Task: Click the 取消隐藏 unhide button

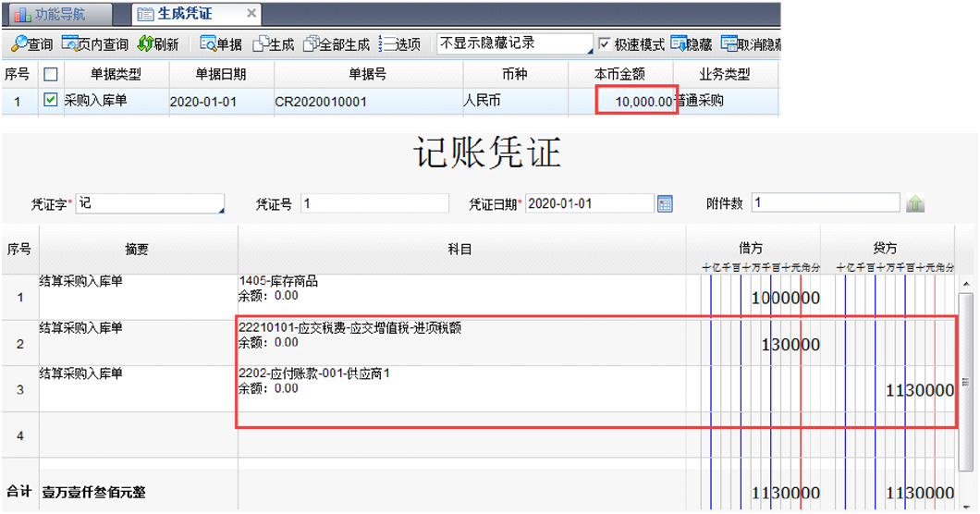Action: (751, 43)
